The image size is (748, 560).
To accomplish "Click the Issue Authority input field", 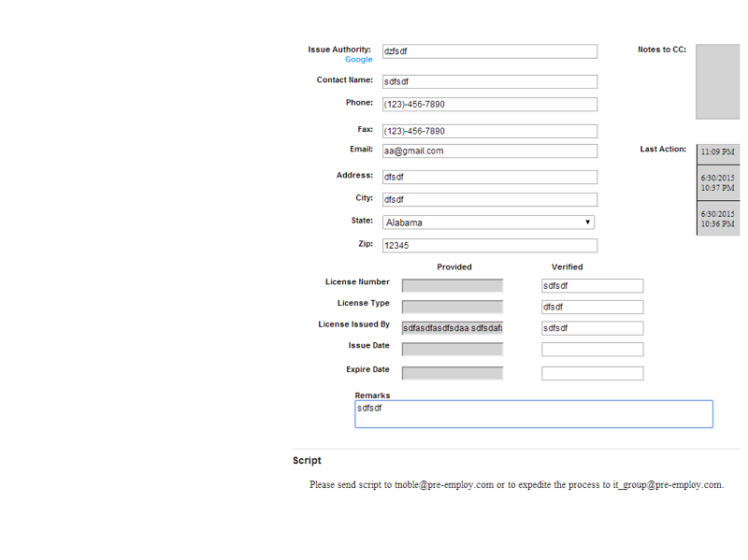I will (489, 51).
